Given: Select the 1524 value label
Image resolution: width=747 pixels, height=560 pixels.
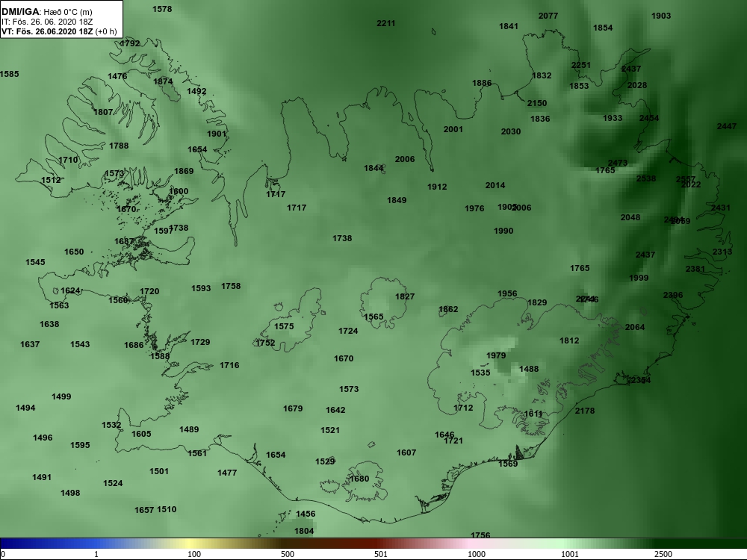Looking at the screenshot, I should coord(113,483).
